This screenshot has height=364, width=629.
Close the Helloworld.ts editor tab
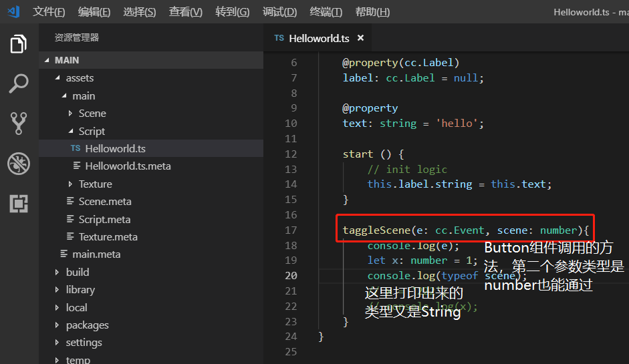360,38
